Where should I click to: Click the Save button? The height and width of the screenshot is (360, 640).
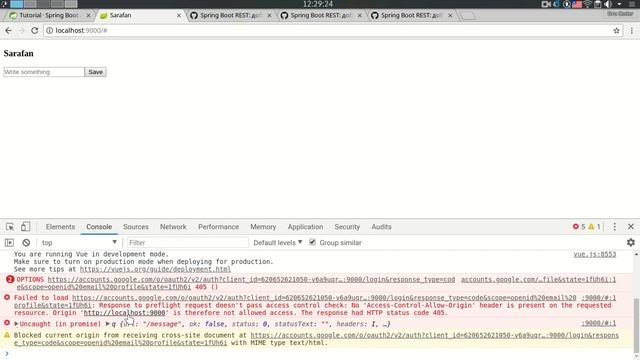96,72
